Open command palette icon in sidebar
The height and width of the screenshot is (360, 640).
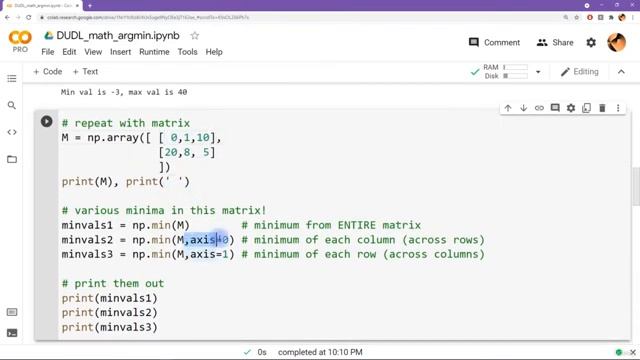[x=12, y=312]
